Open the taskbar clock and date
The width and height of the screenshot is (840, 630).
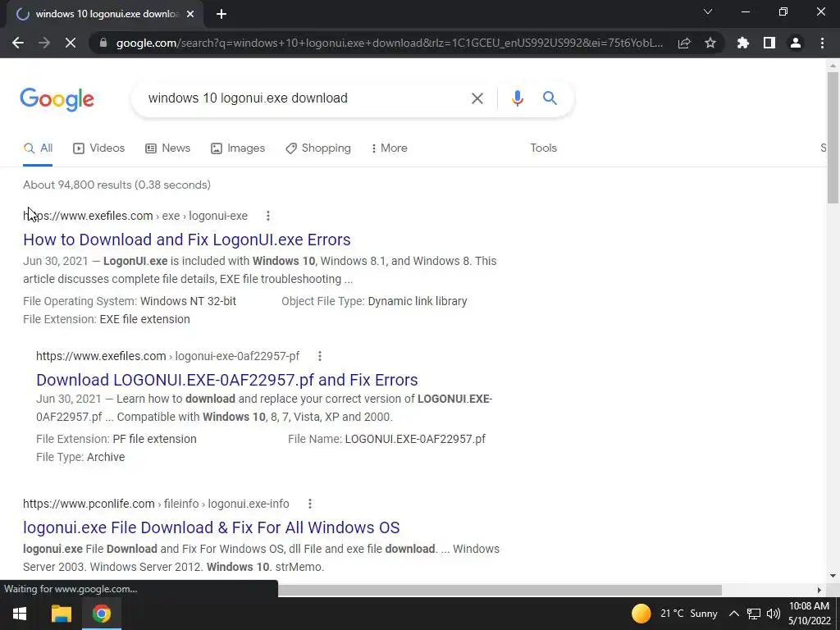point(809,614)
